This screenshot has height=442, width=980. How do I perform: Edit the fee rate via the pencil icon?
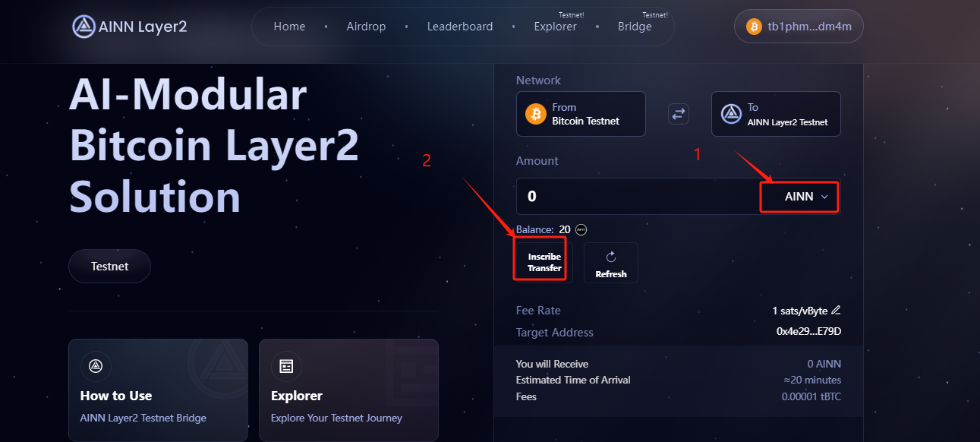(836, 310)
